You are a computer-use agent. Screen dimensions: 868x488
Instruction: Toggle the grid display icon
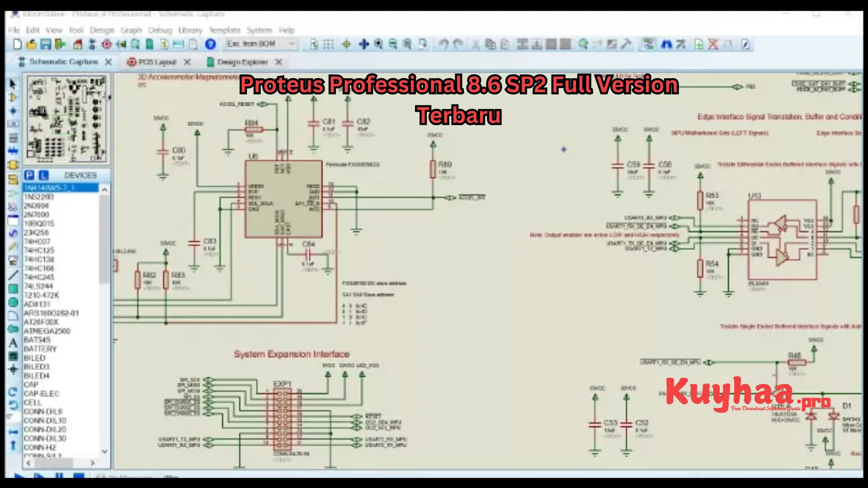coord(329,44)
